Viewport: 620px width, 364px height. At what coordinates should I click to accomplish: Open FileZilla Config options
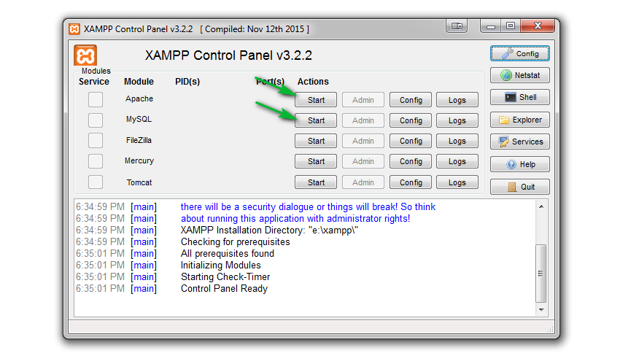click(411, 141)
